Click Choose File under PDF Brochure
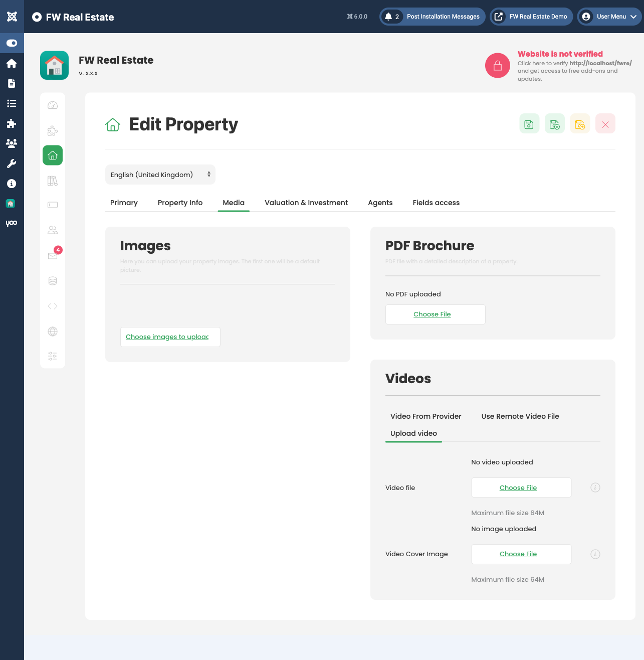The height and width of the screenshot is (660, 644). [x=432, y=314]
